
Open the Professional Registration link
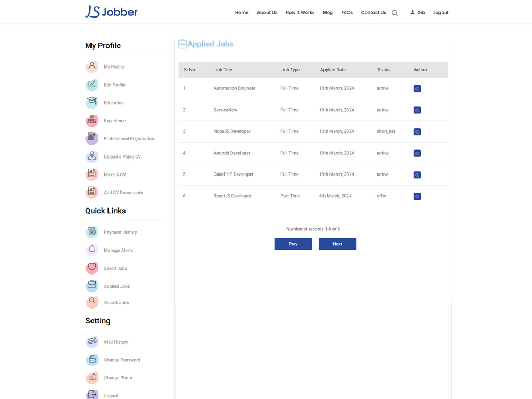click(129, 139)
